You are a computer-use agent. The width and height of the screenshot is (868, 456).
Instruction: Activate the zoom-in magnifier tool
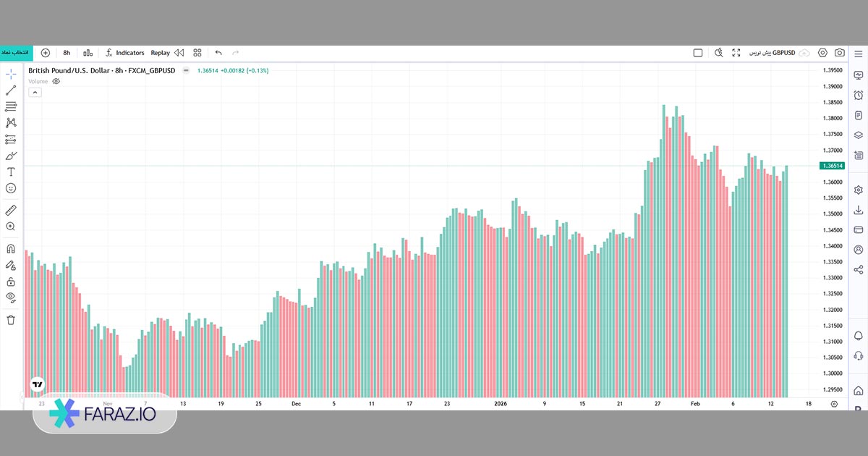click(11, 227)
